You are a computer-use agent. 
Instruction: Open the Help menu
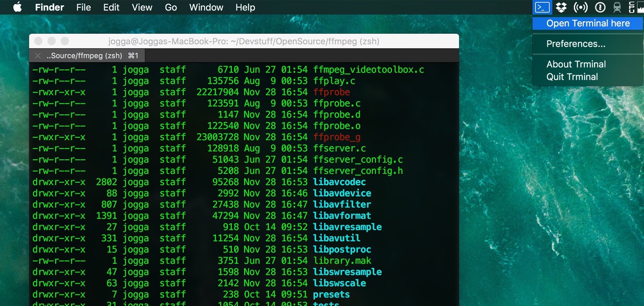(x=245, y=7)
